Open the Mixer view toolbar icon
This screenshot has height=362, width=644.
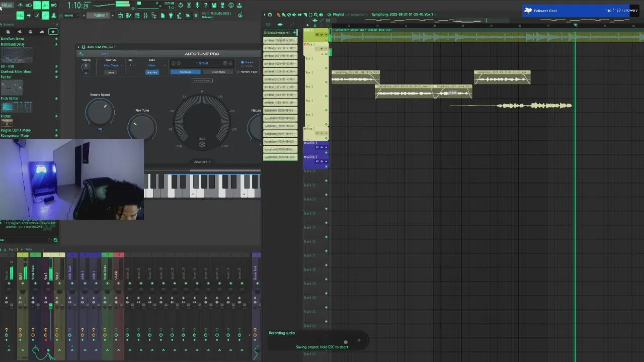[x=145, y=15]
